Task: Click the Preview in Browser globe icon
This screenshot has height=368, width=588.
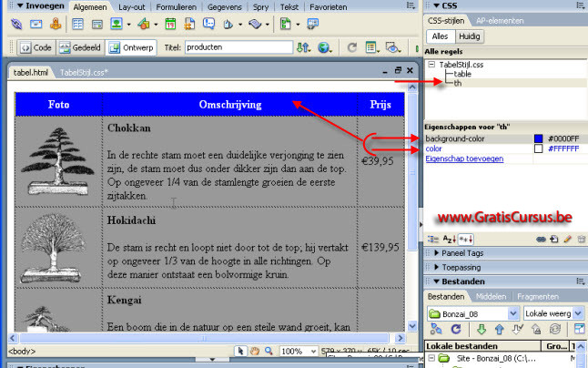Action: 324,47
